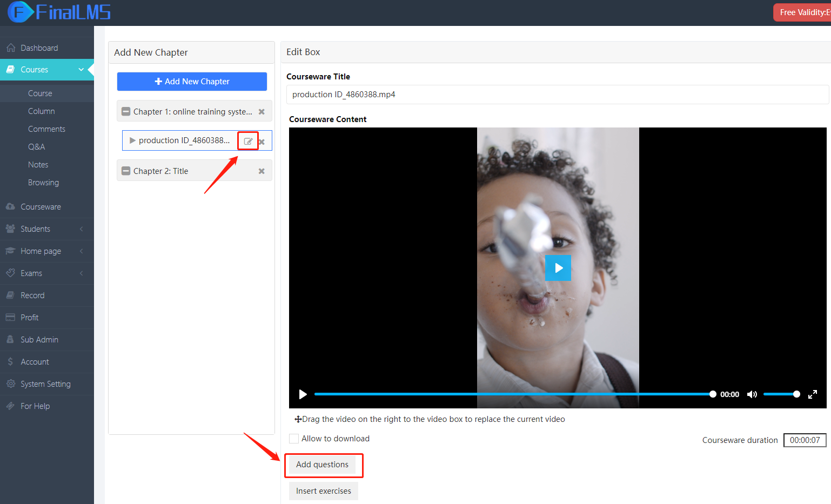The width and height of the screenshot is (831, 504).
Task: Open the Dashboard page from the sidebar
Action: pyautogui.click(x=39, y=48)
